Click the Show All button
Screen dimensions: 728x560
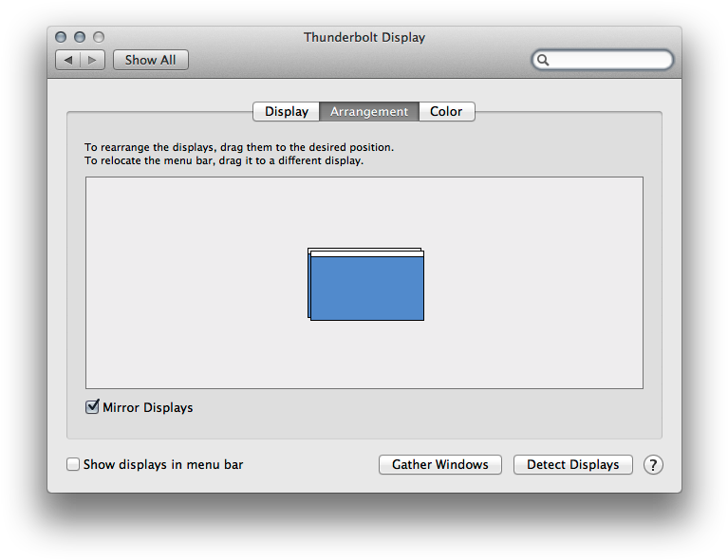pos(150,60)
